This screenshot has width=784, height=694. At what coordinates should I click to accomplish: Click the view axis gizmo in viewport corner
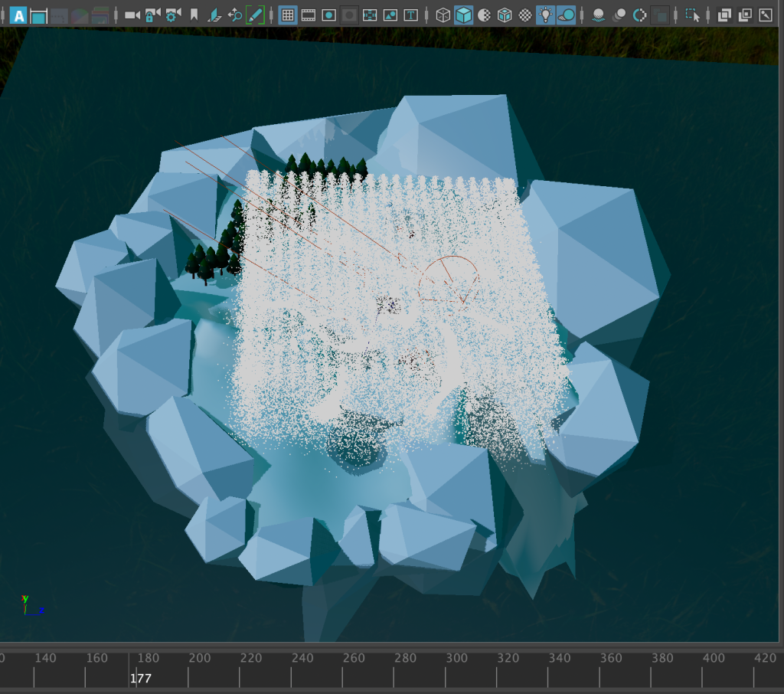tap(32, 605)
